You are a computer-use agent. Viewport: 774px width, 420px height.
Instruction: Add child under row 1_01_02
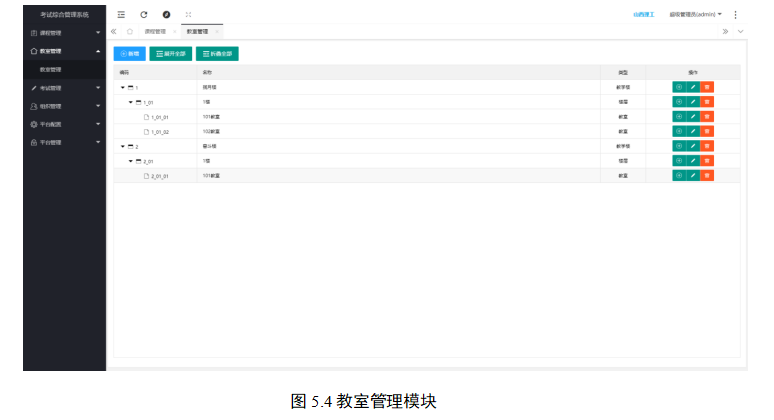pos(679,131)
